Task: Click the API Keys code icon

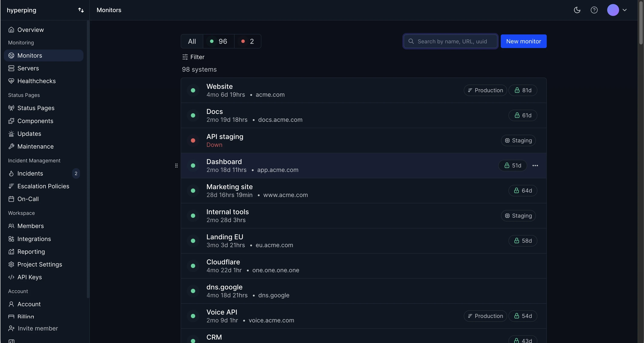Action: (11, 277)
